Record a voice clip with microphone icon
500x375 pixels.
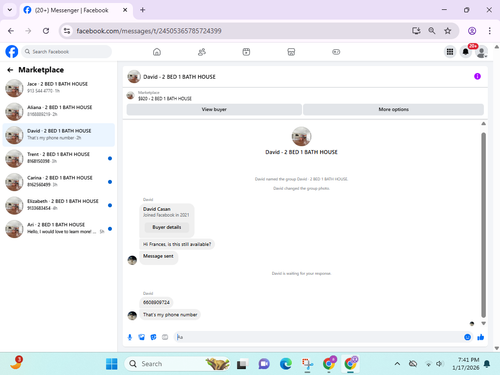pyautogui.click(x=130, y=337)
